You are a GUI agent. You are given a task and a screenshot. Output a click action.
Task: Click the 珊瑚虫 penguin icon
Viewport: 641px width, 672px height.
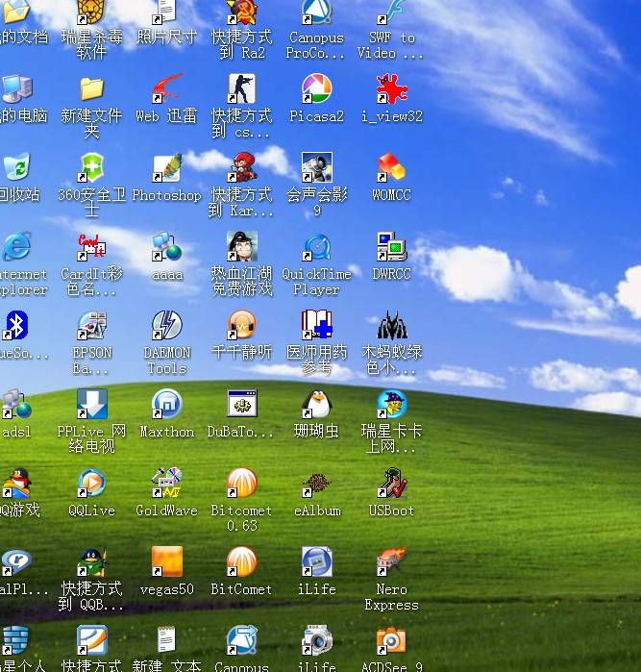pyautogui.click(x=316, y=405)
